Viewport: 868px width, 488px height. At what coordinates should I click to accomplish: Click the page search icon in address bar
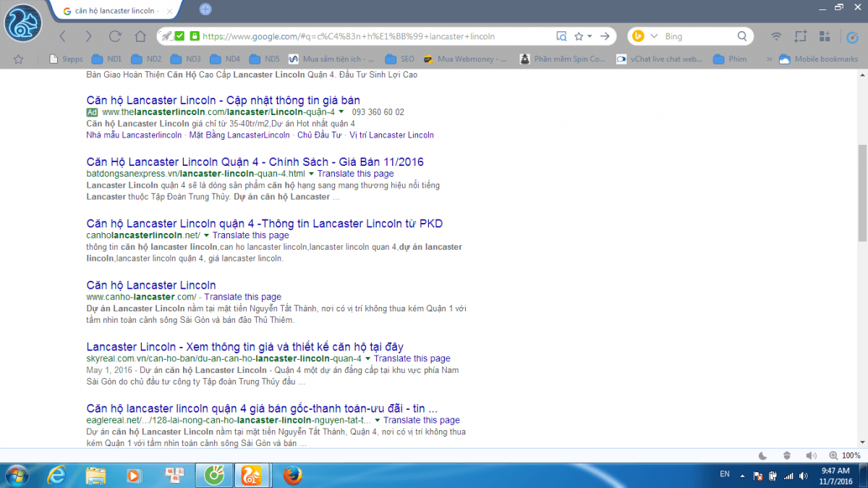click(x=561, y=36)
